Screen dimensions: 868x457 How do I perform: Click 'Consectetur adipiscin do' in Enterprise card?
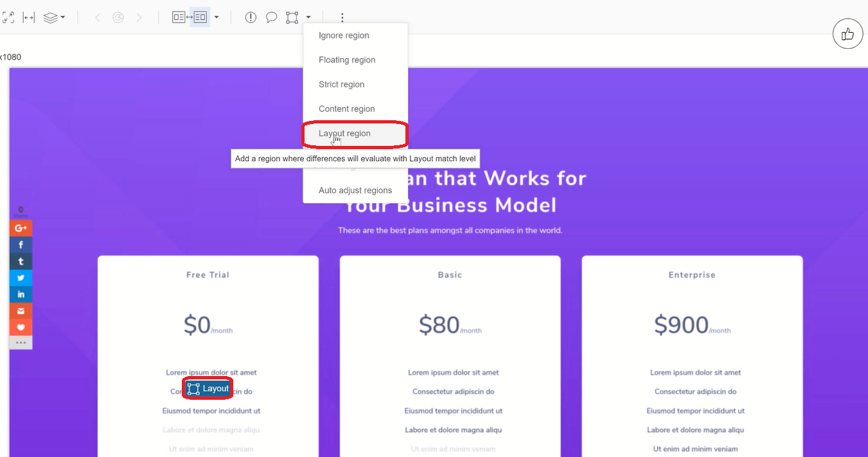pyautogui.click(x=696, y=391)
